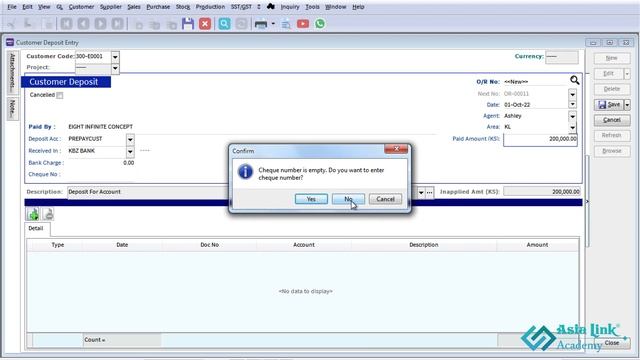
Task: Click the green add detail row icon
Action: [x=33, y=214]
